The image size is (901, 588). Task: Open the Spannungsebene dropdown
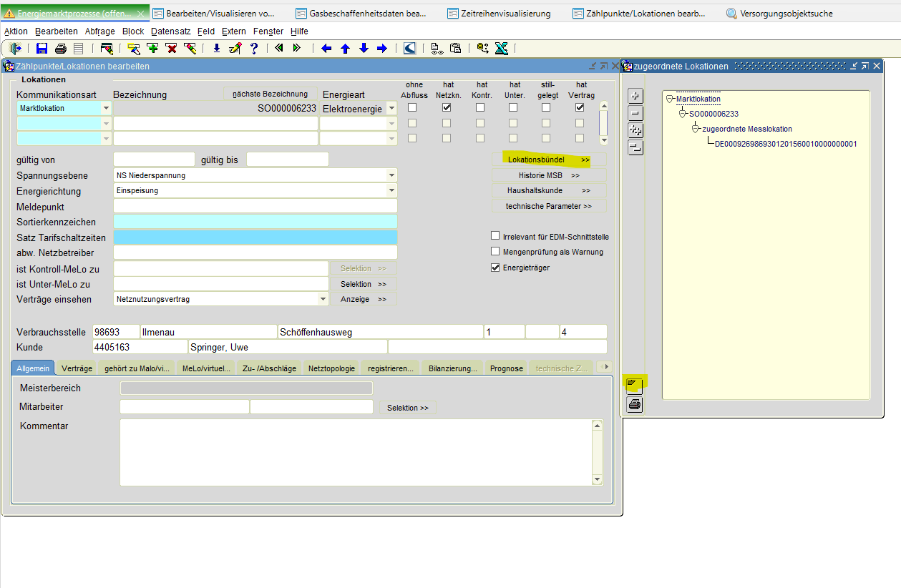click(391, 175)
